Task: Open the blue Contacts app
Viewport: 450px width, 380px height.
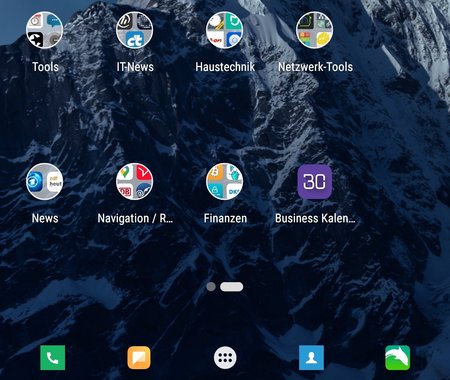Action: click(x=311, y=358)
